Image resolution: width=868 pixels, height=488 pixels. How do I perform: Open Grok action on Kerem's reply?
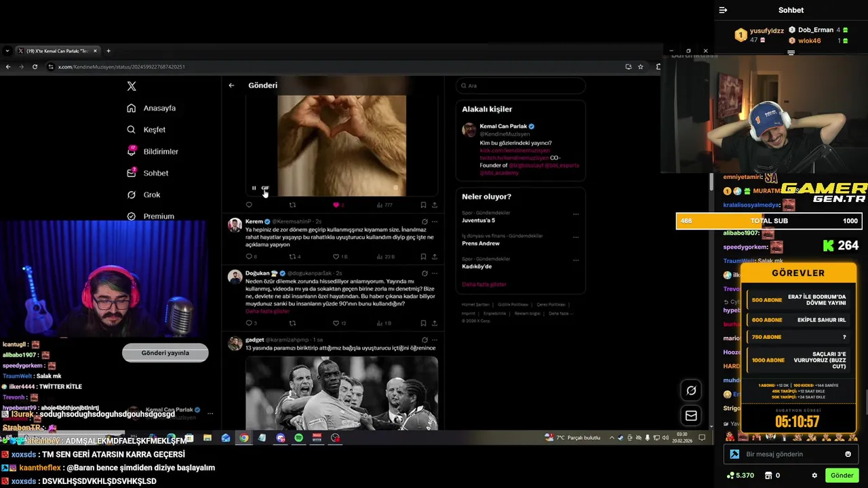point(425,222)
